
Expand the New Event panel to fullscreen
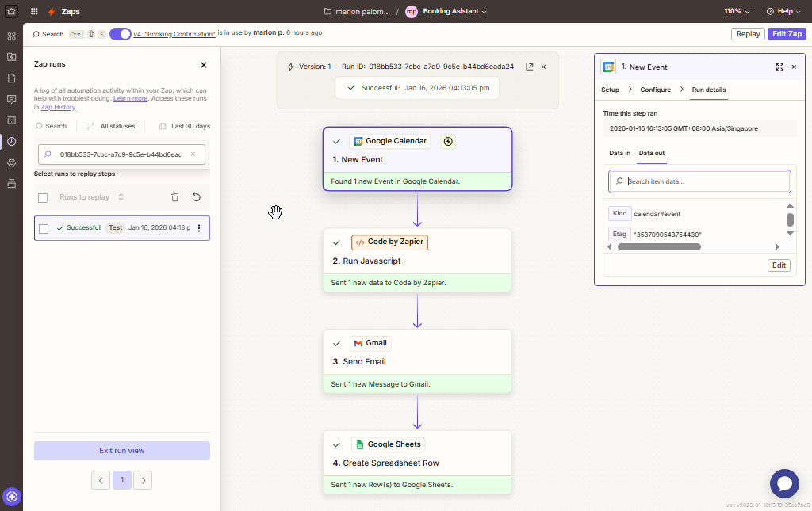click(779, 67)
